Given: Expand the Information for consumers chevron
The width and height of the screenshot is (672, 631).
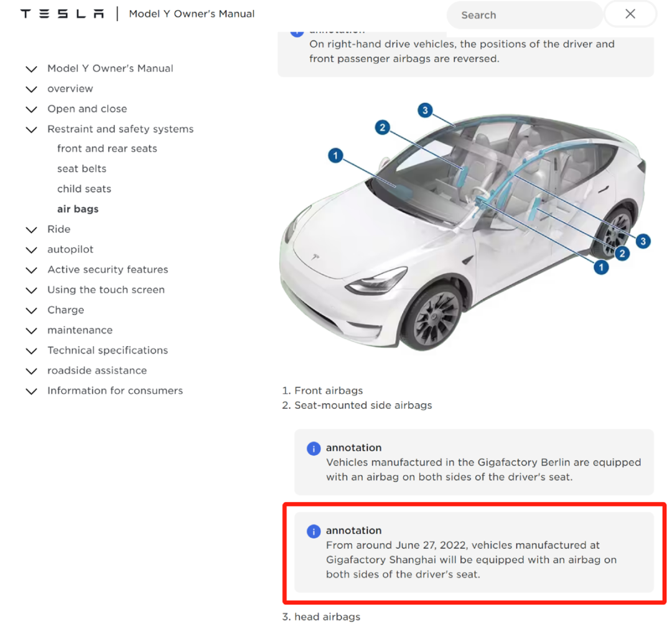Looking at the screenshot, I should [x=31, y=391].
